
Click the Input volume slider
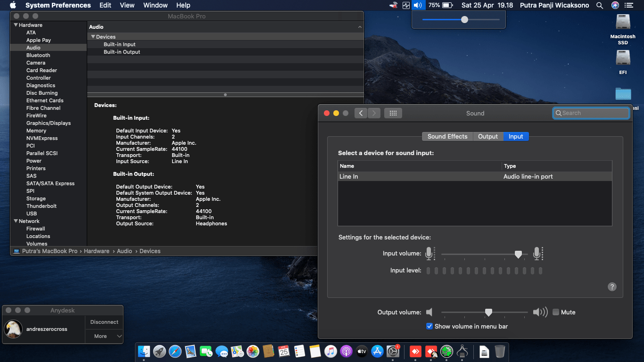485,254
